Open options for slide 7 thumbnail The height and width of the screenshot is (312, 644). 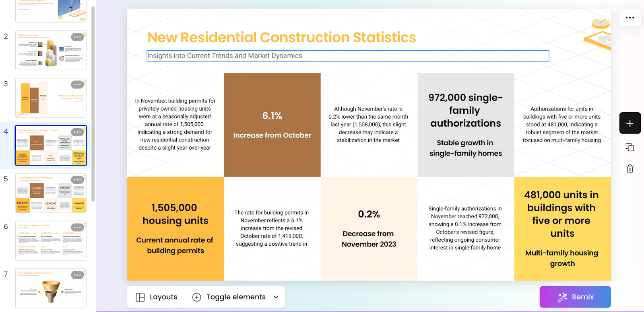tap(77, 275)
